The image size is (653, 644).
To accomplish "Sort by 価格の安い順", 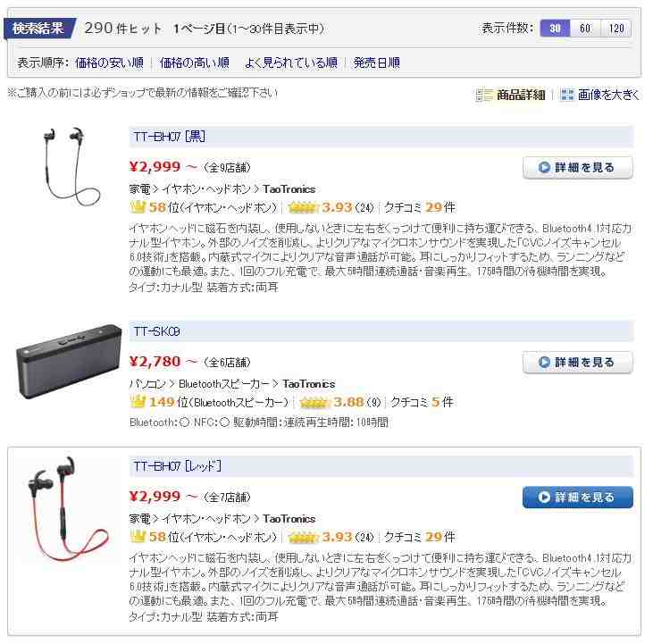I will (x=110, y=63).
